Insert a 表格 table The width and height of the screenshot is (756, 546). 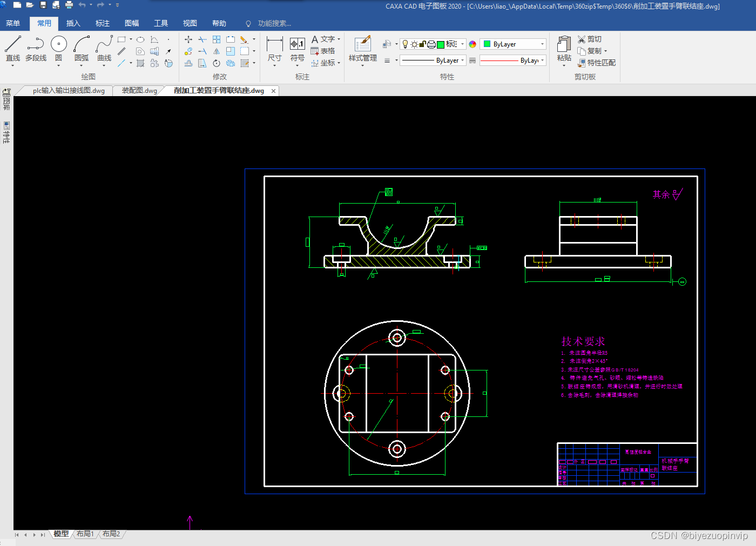[323, 51]
